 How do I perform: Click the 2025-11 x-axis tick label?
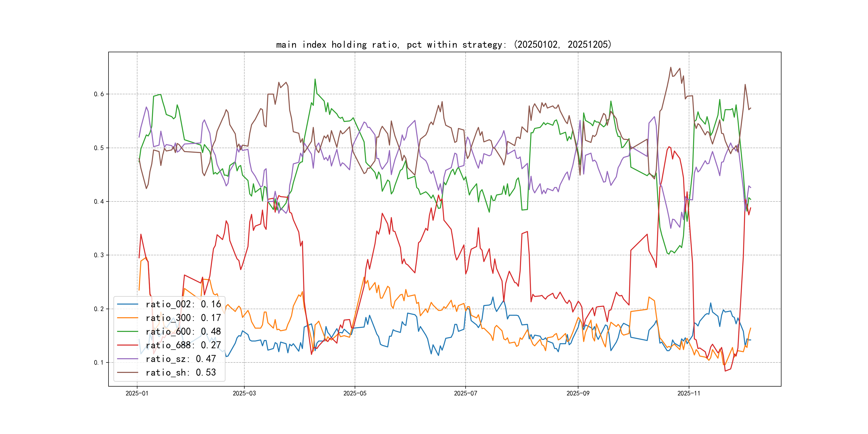(689, 393)
